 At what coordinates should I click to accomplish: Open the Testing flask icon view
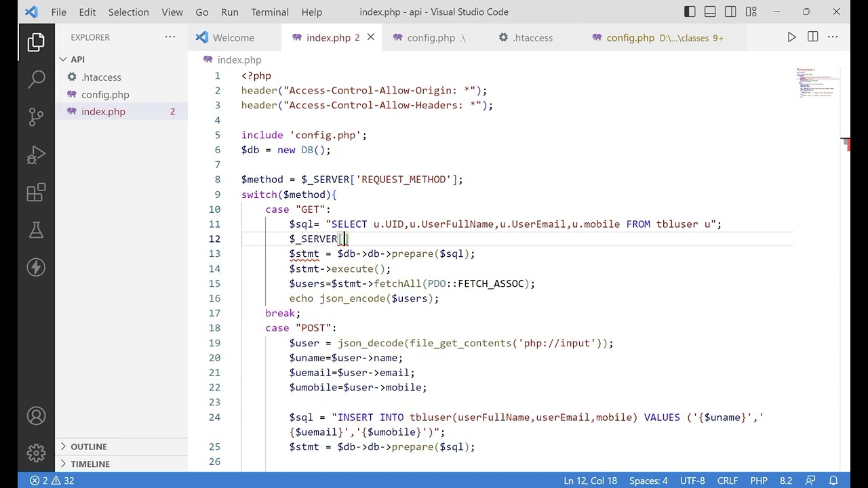(36, 230)
